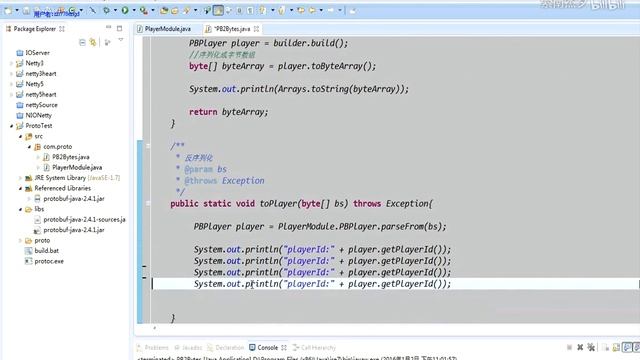Click Collapse All in Package Explorer
Viewport: 640px width, 360px height.
pyautogui.click(x=82, y=42)
